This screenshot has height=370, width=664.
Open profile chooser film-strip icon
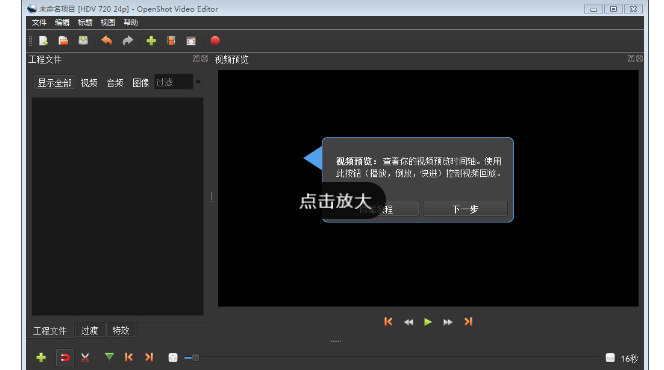171,41
